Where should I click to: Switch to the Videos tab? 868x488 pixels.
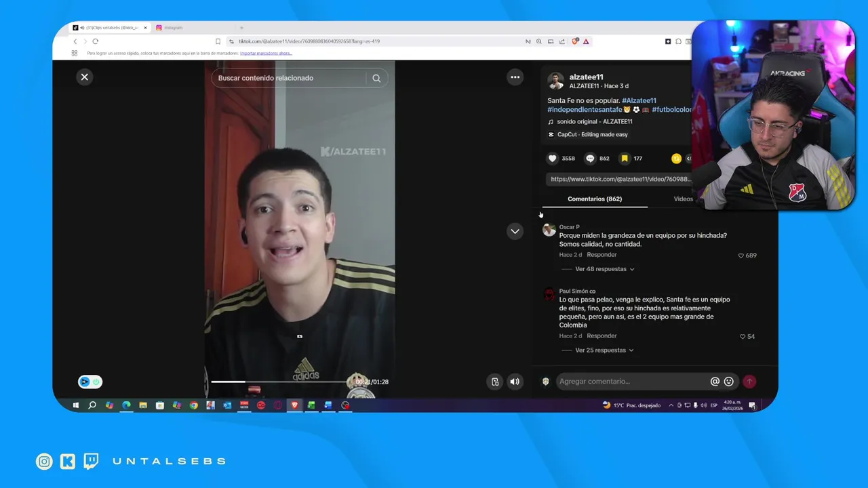(684, 199)
